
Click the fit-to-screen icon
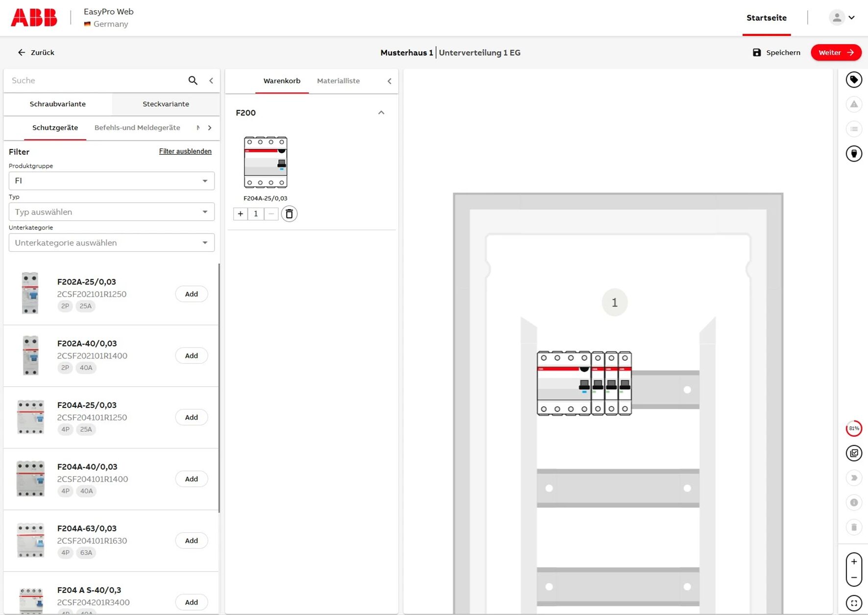[x=854, y=603]
